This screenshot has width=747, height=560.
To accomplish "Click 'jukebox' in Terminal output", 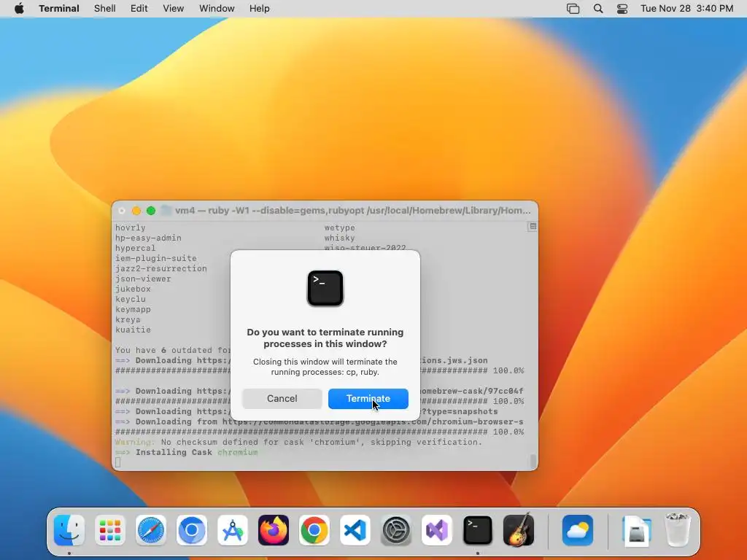I will [x=133, y=289].
